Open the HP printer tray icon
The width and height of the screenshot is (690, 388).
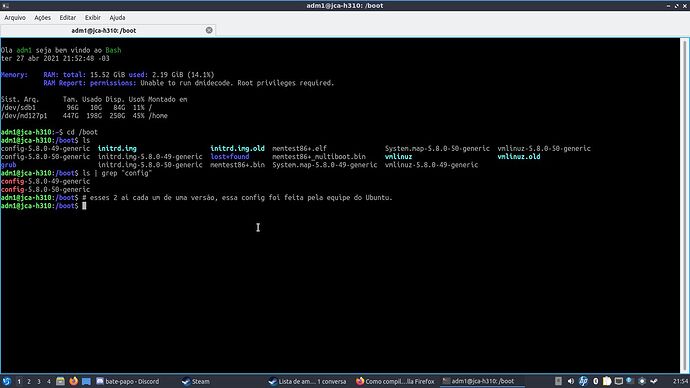583,381
